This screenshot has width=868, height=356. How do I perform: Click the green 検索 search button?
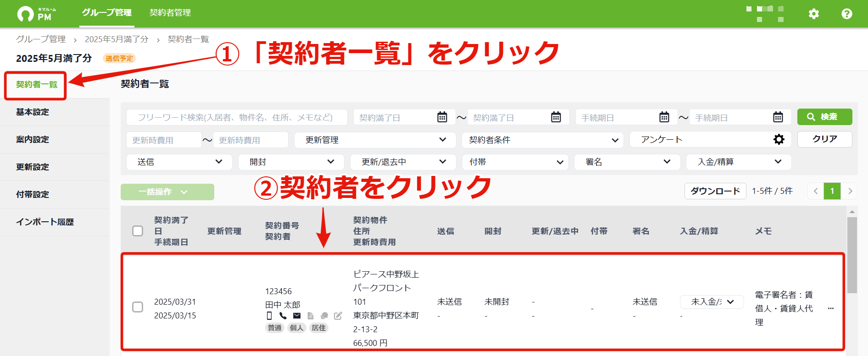pyautogui.click(x=824, y=117)
